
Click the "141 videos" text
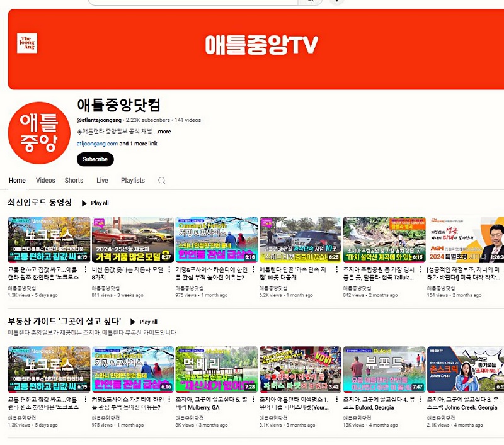[x=188, y=120]
